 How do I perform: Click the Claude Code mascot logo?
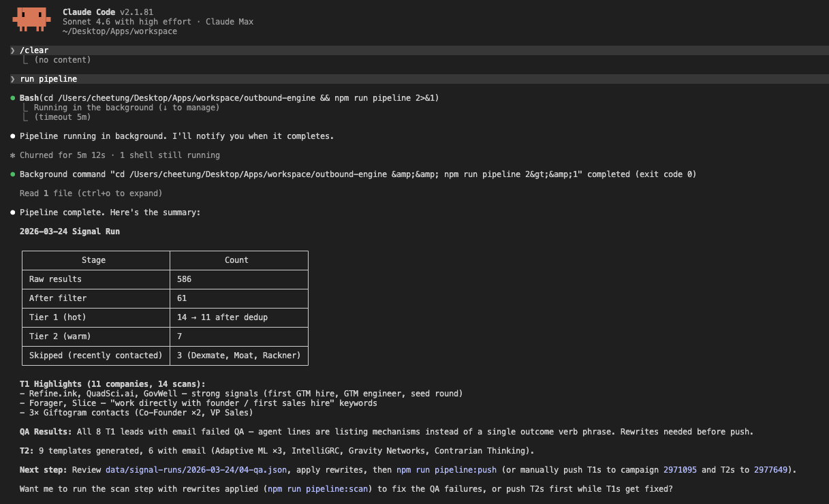(x=31, y=20)
